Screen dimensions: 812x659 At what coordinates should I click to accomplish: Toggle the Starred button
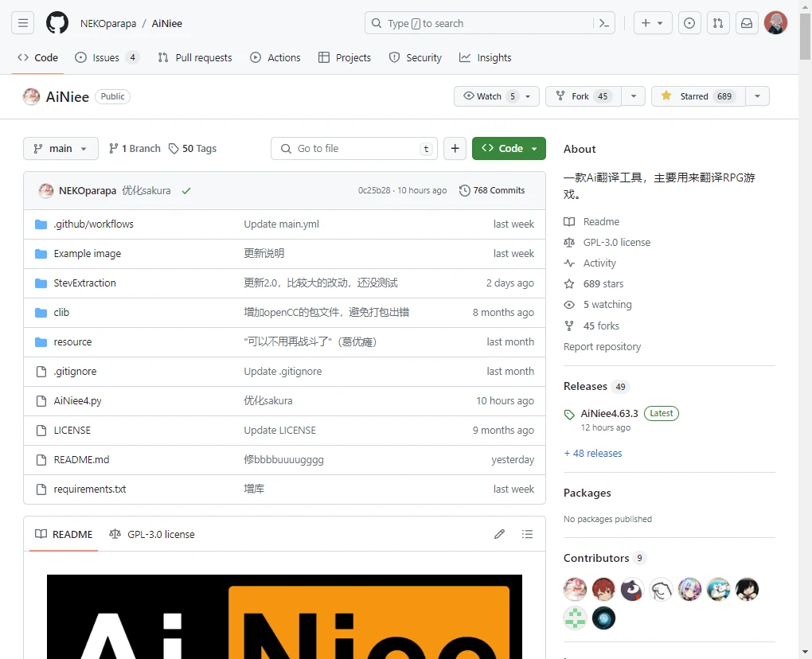[698, 96]
